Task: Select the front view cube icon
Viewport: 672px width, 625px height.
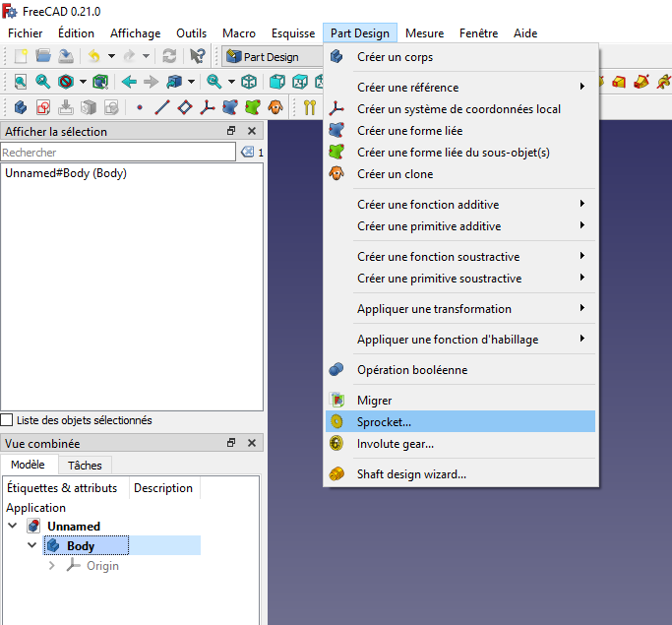Action: click(277, 82)
